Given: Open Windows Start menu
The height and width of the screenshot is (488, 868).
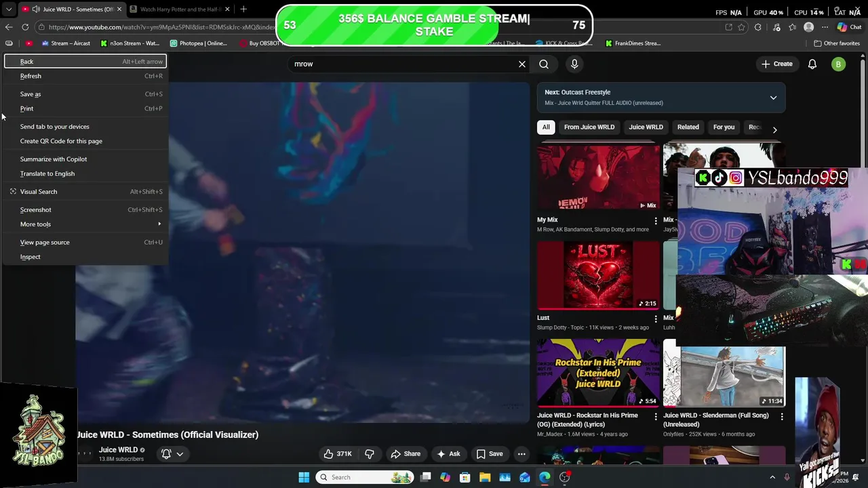Looking at the screenshot, I should click(304, 477).
